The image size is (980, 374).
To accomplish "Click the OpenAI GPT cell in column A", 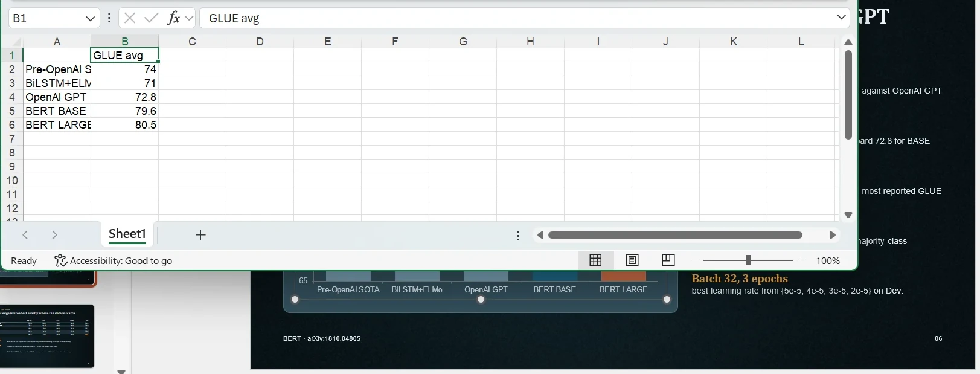I will click(57, 97).
